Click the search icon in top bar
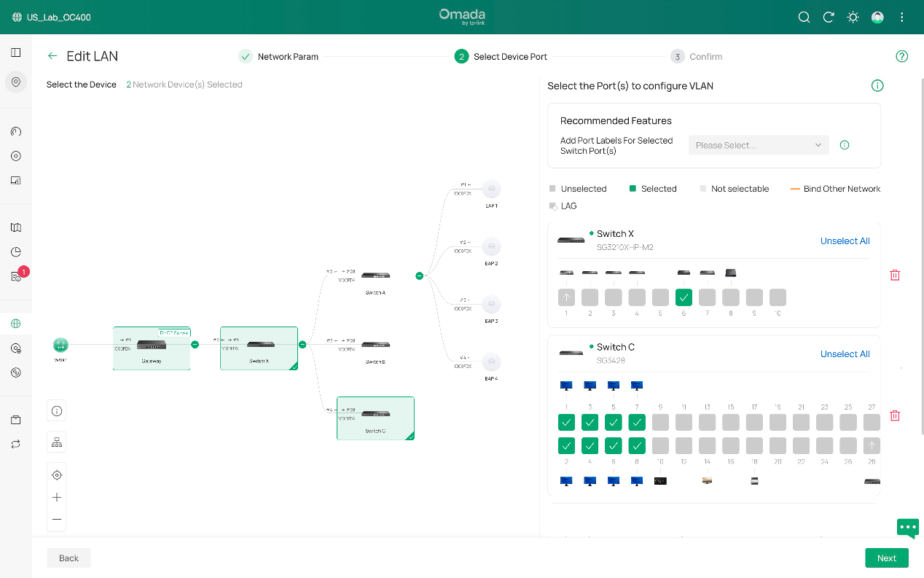924x578 pixels. tap(804, 17)
